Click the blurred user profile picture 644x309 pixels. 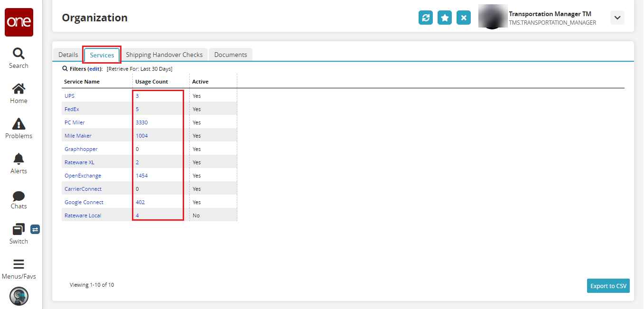click(493, 18)
